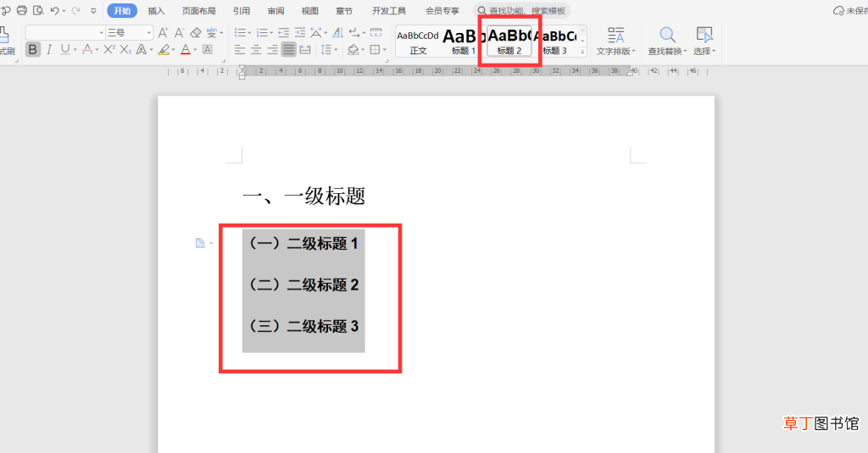Expand the styles gallery more arrow
868x453 pixels.
click(582, 52)
